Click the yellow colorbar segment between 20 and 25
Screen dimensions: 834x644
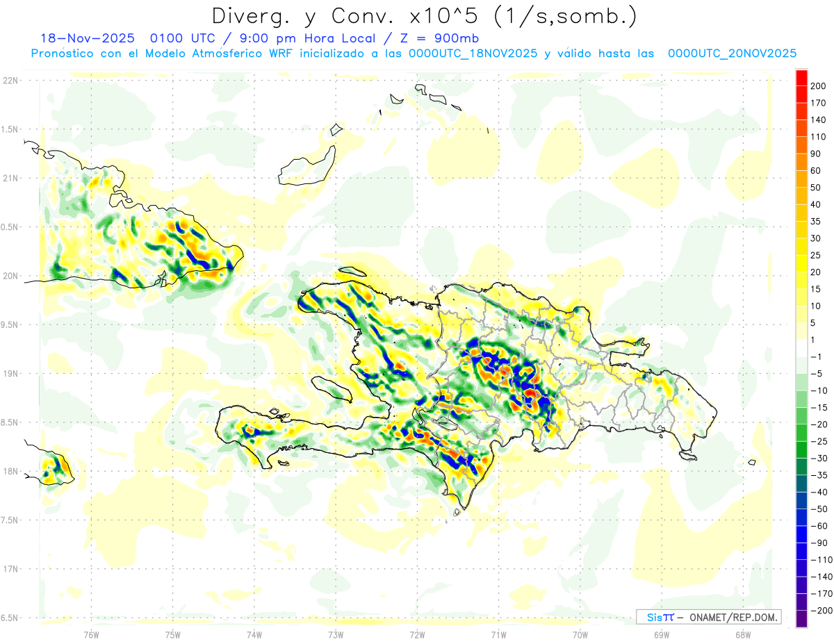801,264
